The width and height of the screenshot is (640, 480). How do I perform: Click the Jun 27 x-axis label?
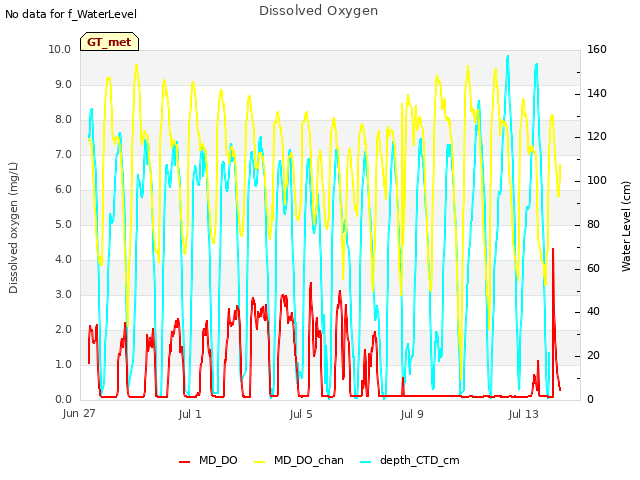tap(79, 413)
